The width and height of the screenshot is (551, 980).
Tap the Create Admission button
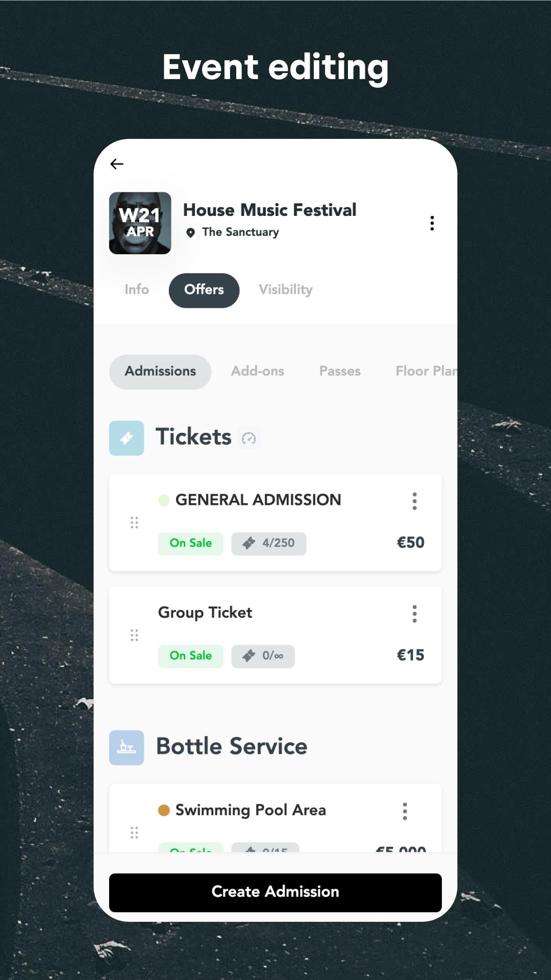275,892
